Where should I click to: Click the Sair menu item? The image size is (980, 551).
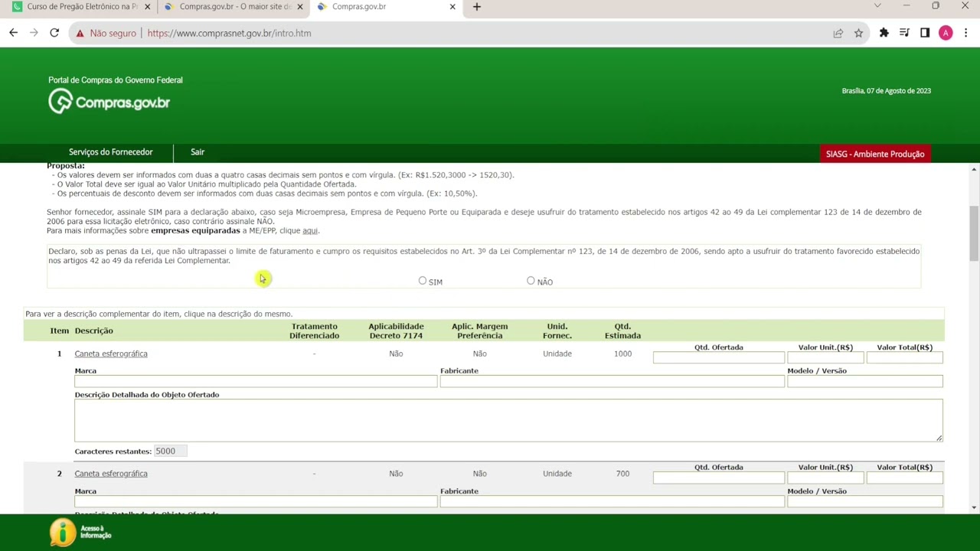(x=198, y=152)
